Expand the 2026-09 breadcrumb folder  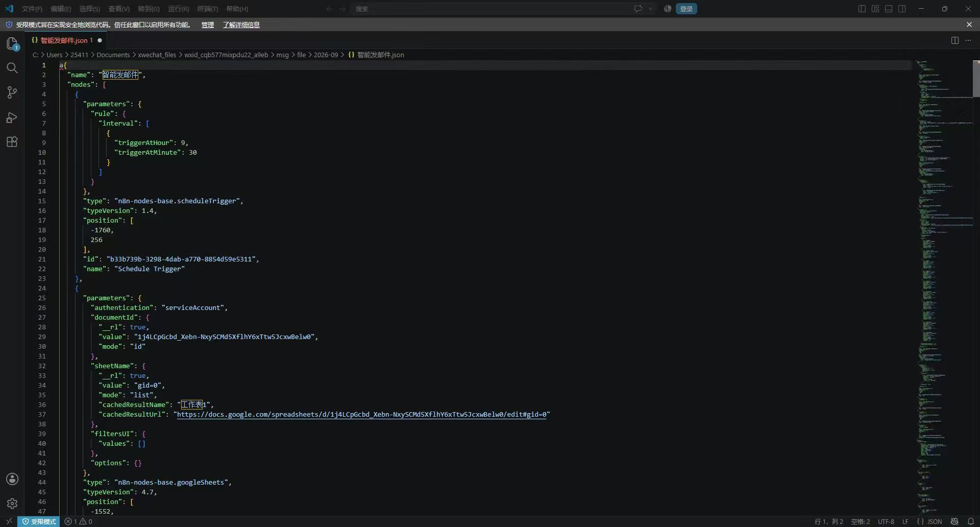pyautogui.click(x=326, y=55)
